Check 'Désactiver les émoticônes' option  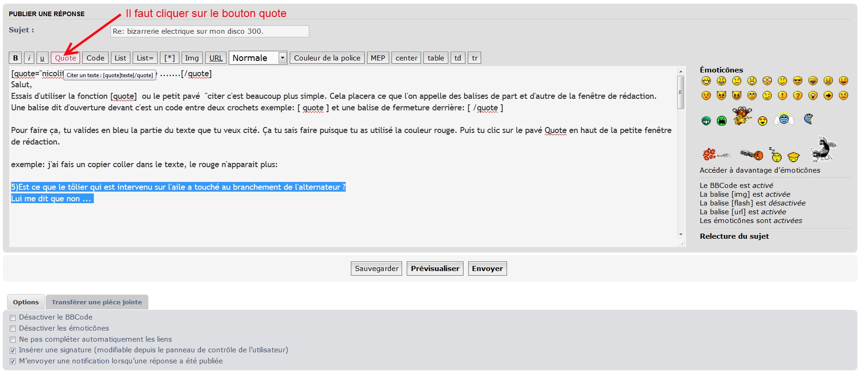pos(13,329)
